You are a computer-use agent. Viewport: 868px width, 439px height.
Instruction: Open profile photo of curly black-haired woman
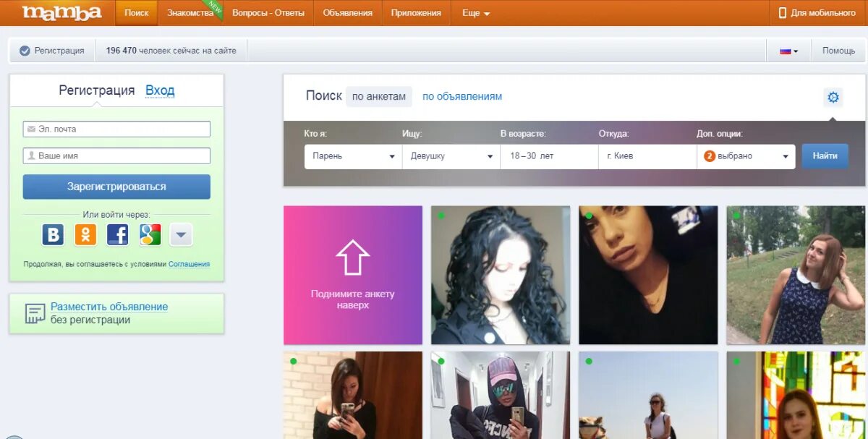point(501,276)
